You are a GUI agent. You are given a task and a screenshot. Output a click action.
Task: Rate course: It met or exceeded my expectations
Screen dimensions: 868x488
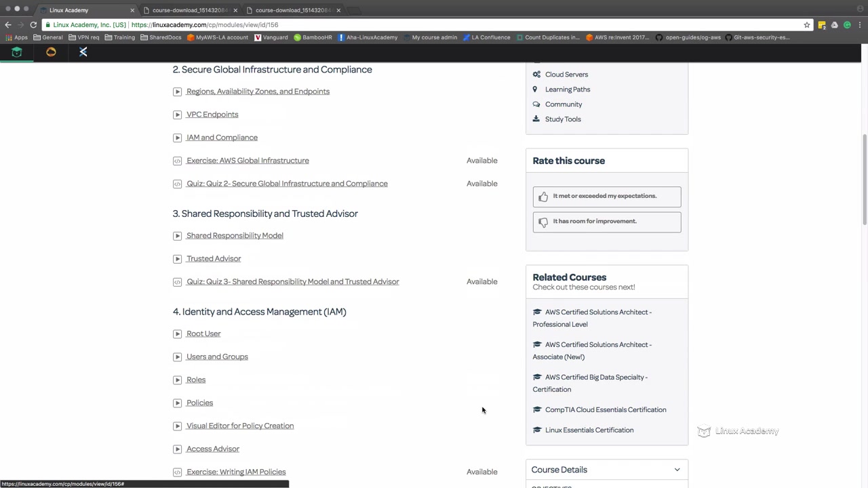[607, 197]
